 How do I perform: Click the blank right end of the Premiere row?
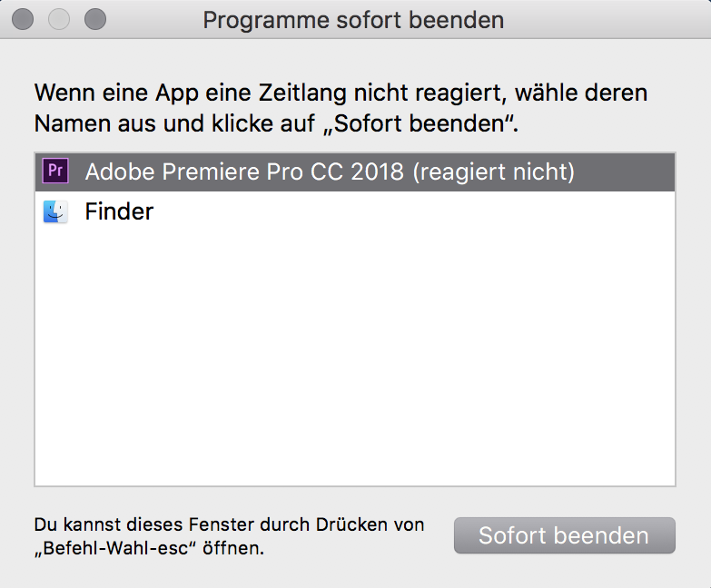(631, 171)
